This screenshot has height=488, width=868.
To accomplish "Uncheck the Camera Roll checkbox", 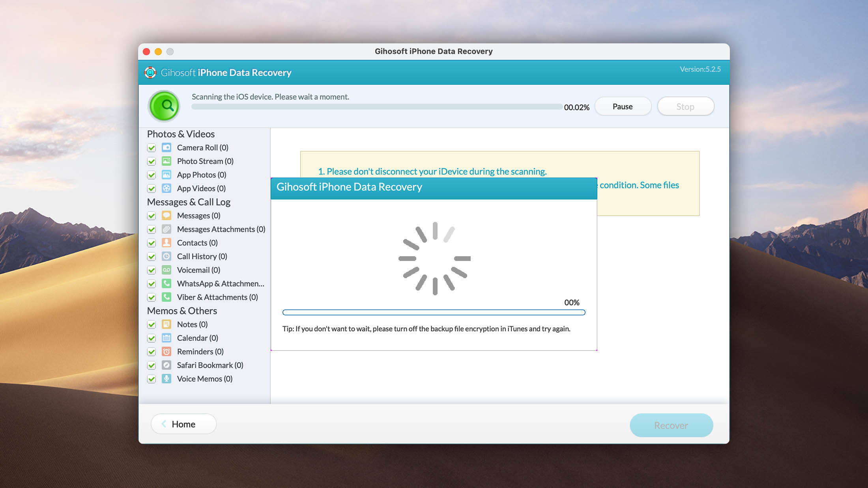I will [x=152, y=148].
